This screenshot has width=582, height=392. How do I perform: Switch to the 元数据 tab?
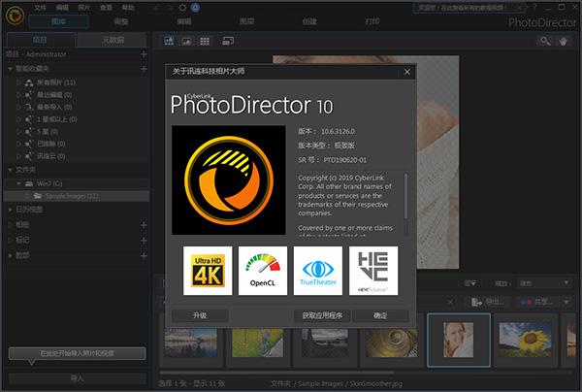[113, 41]
